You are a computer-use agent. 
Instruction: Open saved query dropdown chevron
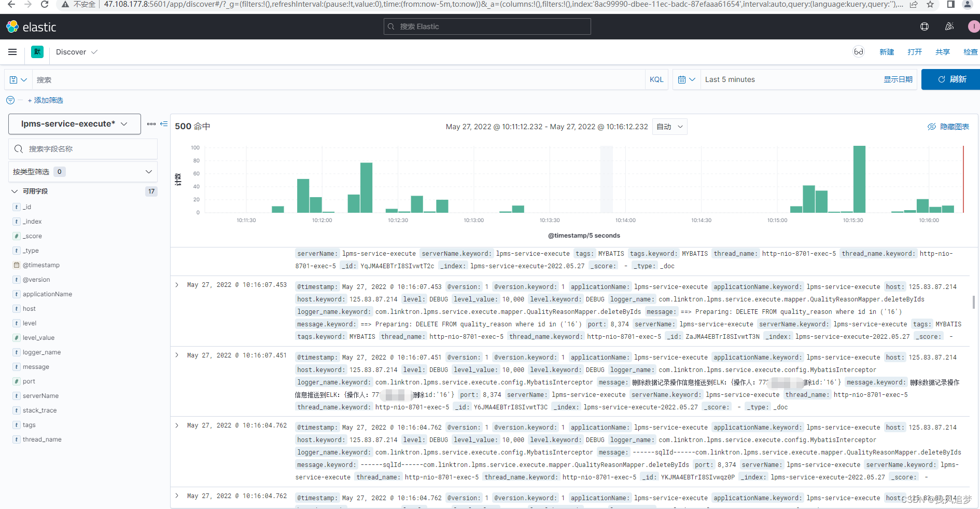(24, 80)
